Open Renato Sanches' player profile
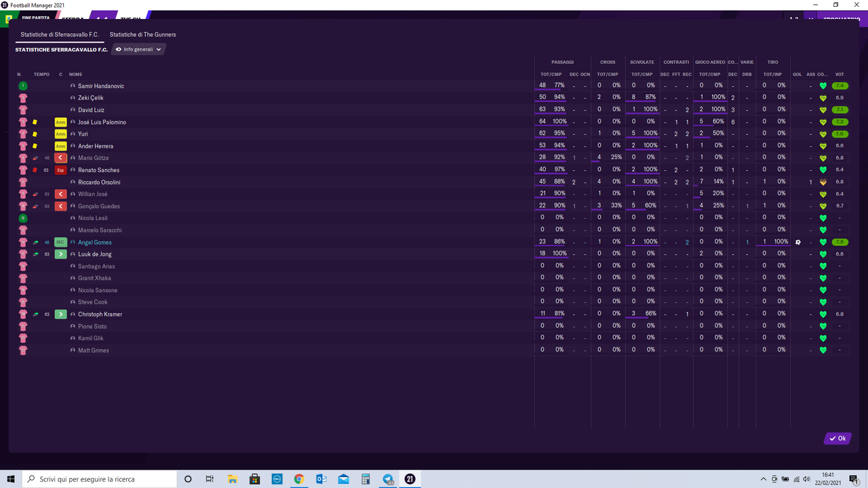 (98, 170)
